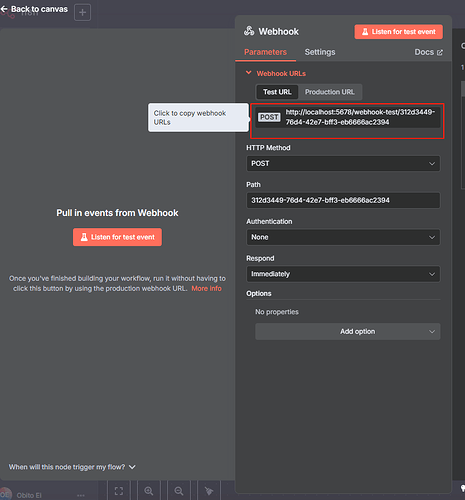Switch to Test URL toggle
Viewport: 465px width, 500px height.
pos(277,92)
